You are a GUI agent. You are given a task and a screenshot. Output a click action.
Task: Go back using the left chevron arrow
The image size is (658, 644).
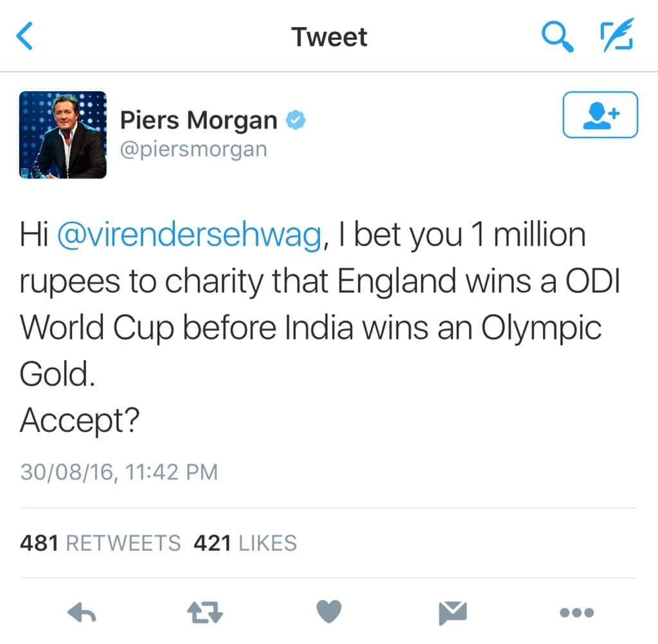[25, 36]
